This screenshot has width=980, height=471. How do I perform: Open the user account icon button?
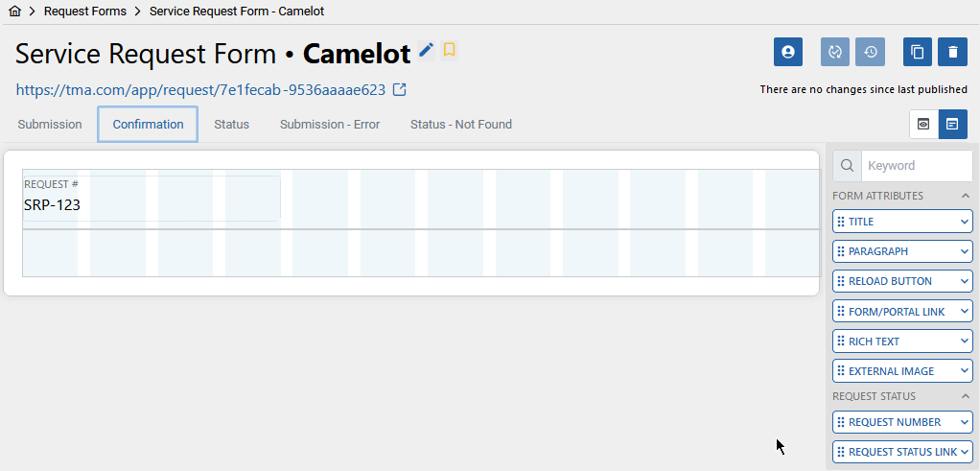point(788,52)
